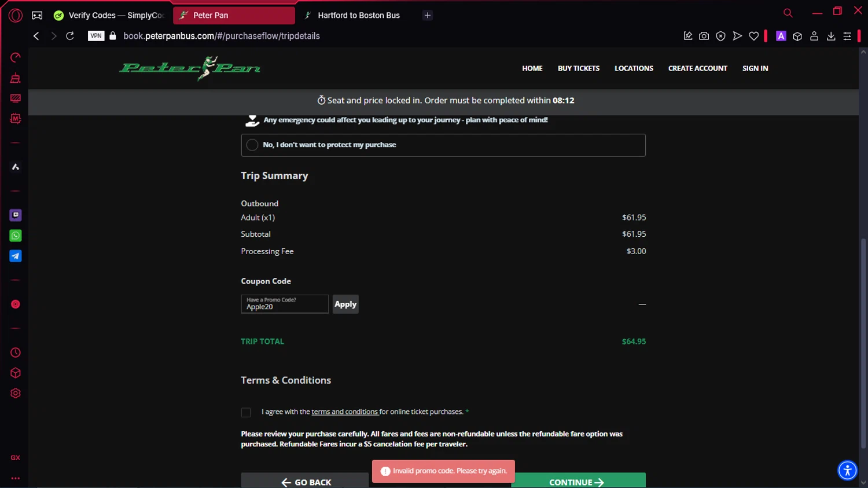Click the 'Trip Summary' heading
Screen dimensions: 868x488
click(274, 175)
